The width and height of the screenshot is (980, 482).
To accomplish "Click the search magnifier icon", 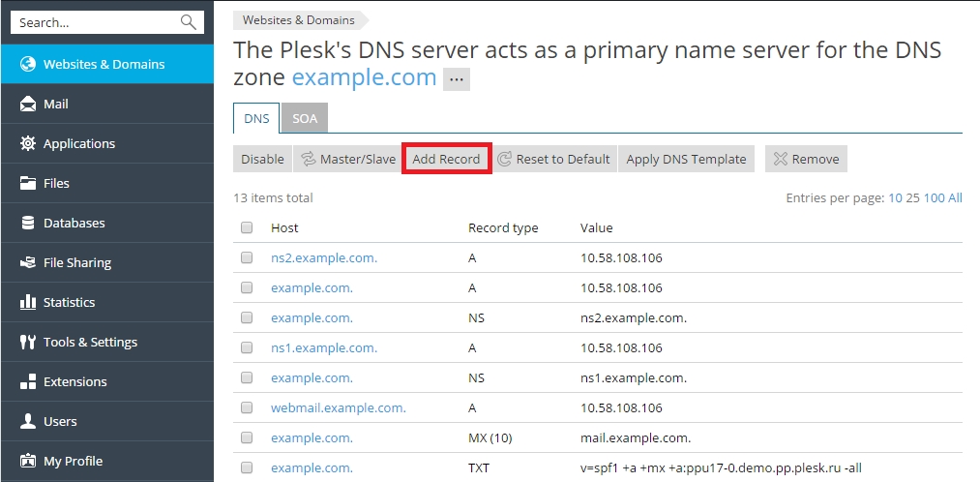I will [x=188, y=22].
